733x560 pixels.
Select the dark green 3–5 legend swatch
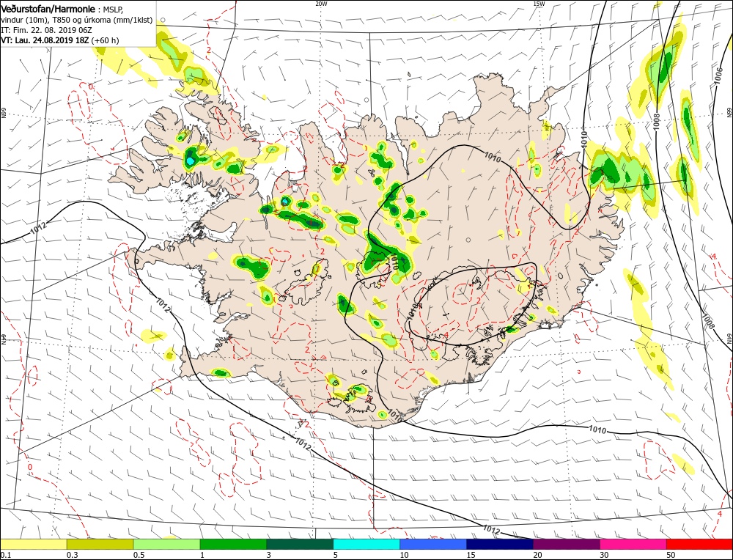click(300, 544)
